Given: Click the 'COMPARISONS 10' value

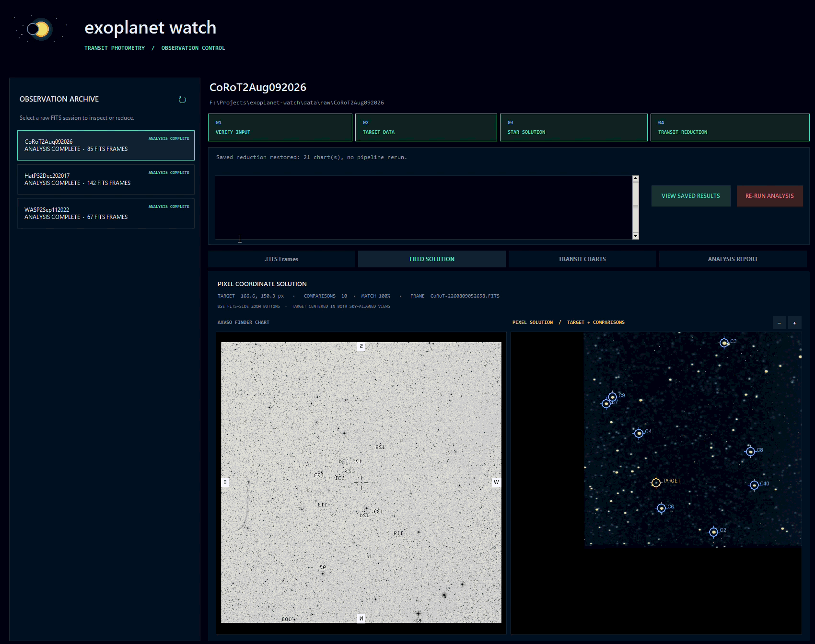Looking at the screenshot, I should [x=326, y=296].
